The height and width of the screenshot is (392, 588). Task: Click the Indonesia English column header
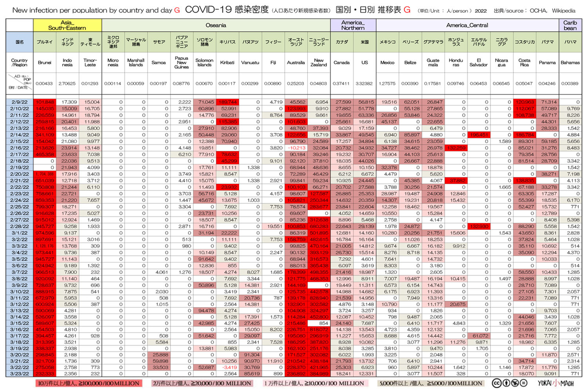tap(68, 63)
